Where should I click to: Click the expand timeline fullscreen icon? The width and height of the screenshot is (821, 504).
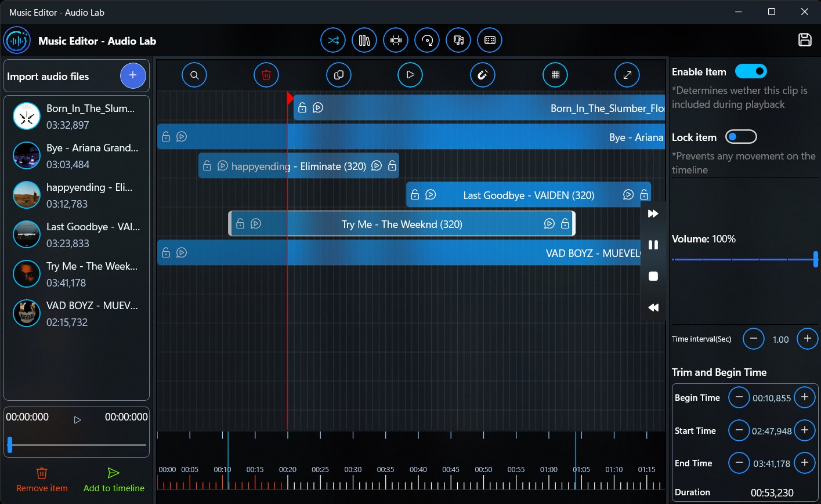click(627, 75)
